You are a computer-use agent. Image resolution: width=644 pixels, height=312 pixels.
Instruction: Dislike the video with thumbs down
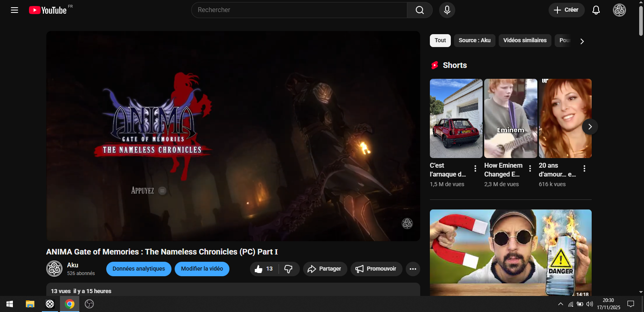pos(289,269)
